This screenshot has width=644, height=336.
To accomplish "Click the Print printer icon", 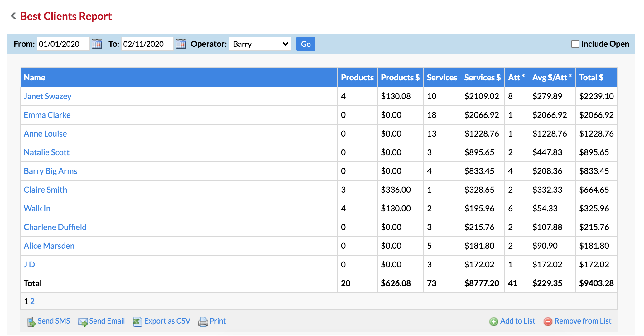I will click(203, 321).
